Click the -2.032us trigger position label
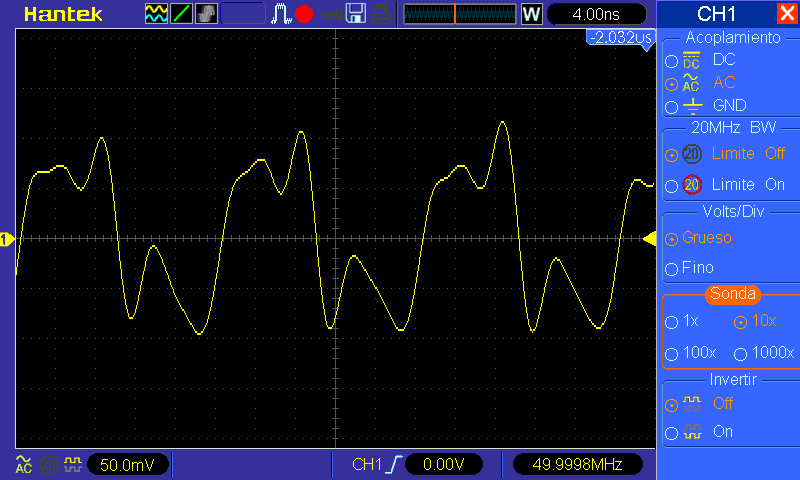 click(x=620, y=37)
